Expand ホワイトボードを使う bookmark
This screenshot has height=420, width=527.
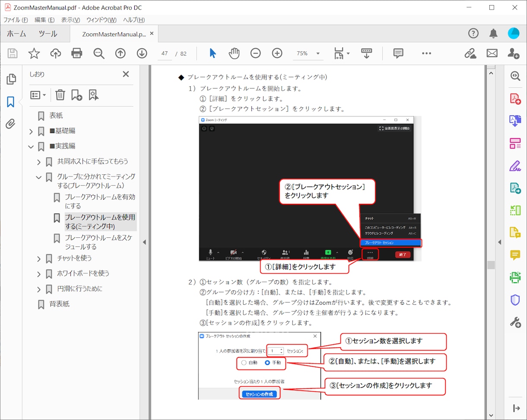[x=38, y=274]
